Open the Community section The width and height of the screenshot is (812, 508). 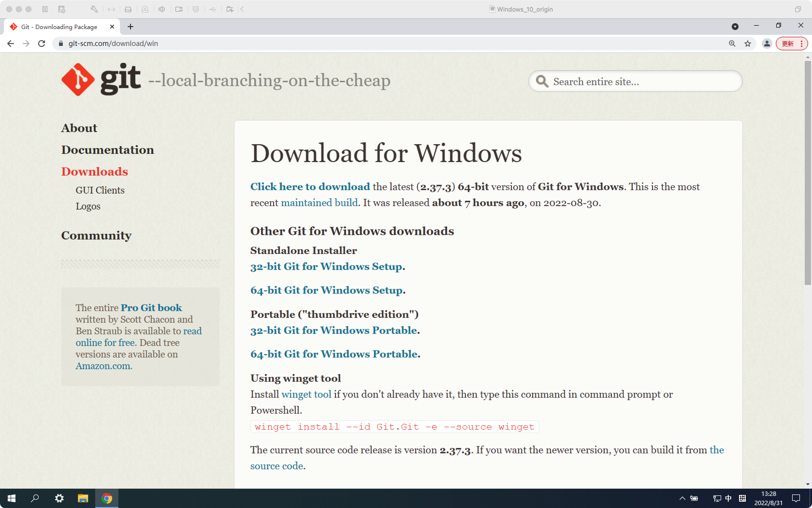pos(96,236)
